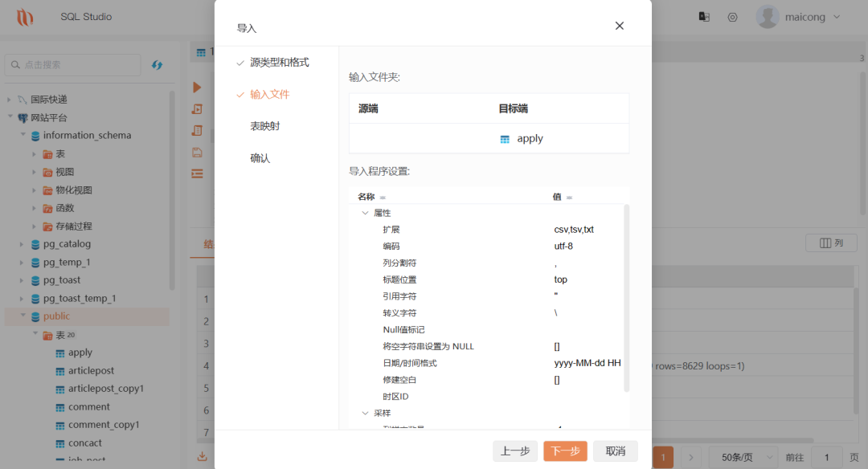
Task: Edit the 扩展 value csv,tsv,txt
Action: (574, 230)
